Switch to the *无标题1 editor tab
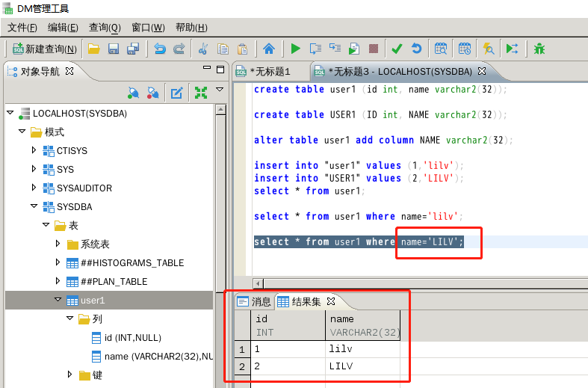588x388 pixels. 263,71
